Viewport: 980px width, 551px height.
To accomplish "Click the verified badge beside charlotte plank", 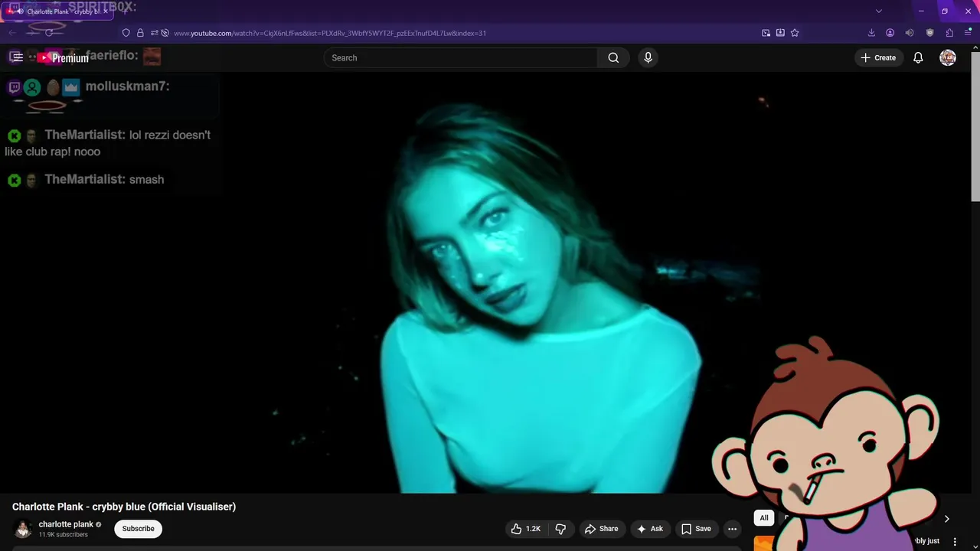I will [99, 524].
